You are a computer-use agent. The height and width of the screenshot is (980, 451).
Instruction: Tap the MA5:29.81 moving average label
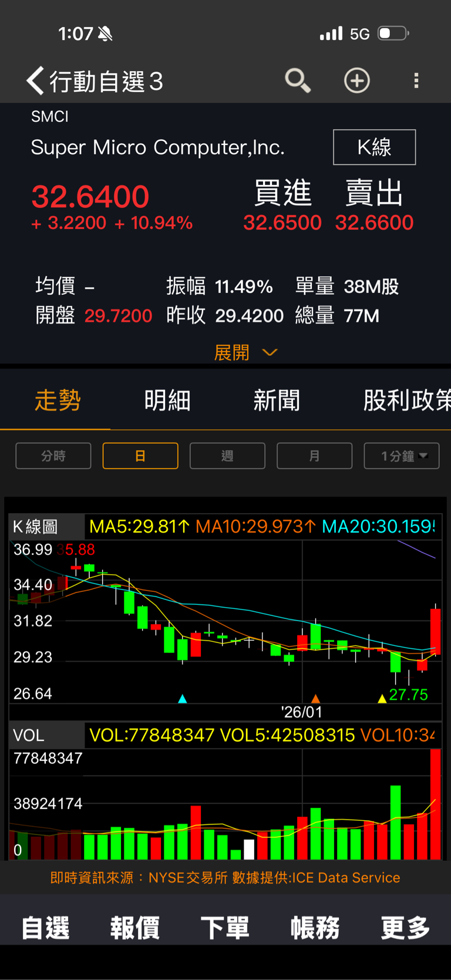140,526
